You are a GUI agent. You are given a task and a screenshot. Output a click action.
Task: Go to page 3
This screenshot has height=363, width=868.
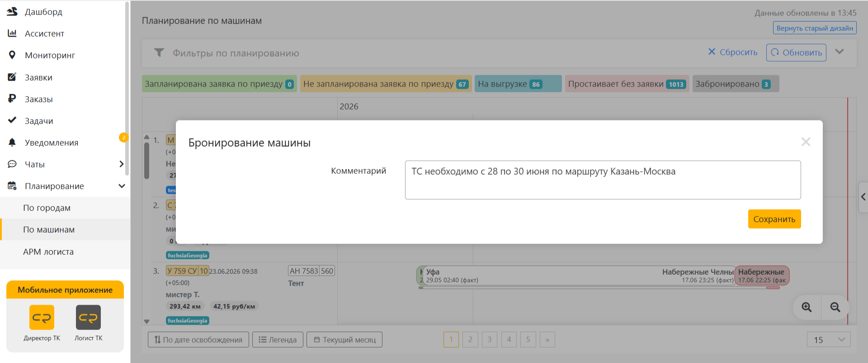point(490,339)
